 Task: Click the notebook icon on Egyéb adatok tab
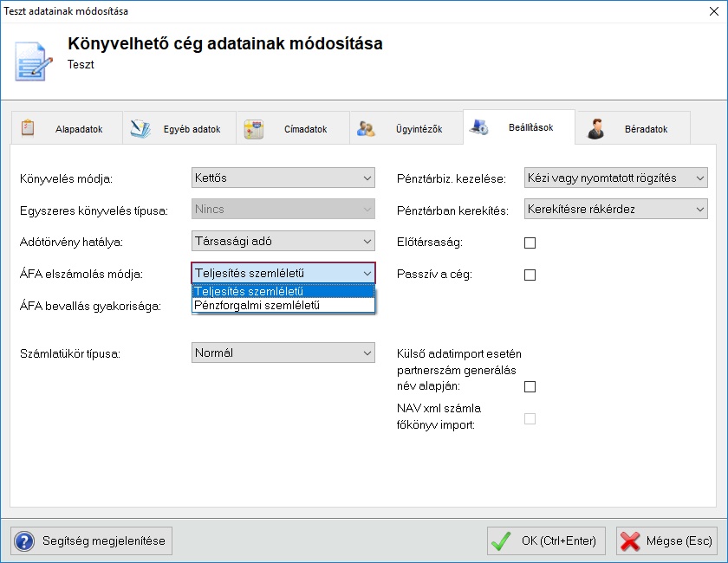140,129
